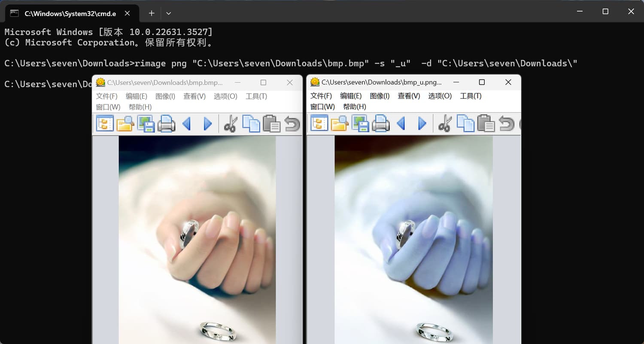Open 窗口(W) menu in bmp.bmp window
Image resolution: width=644 pixels, height=344 pixels.
click(108, 107)
